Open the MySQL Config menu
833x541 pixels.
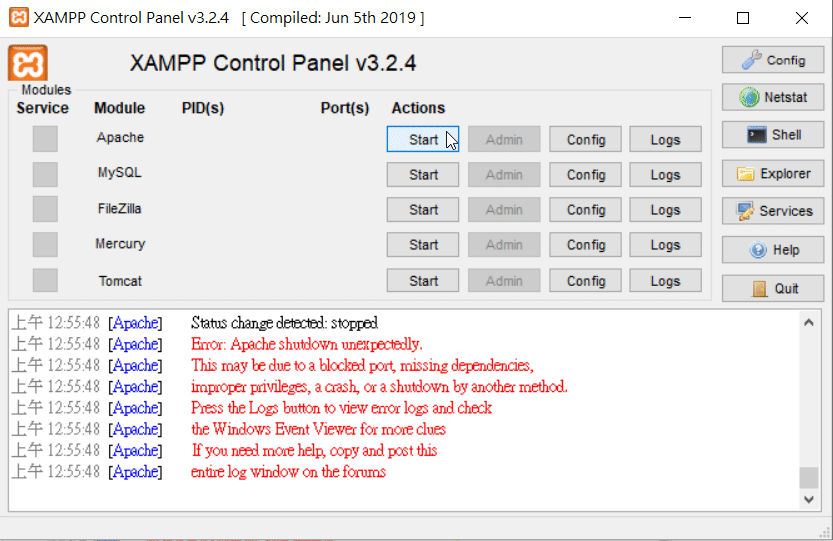(x=585, y=175)
